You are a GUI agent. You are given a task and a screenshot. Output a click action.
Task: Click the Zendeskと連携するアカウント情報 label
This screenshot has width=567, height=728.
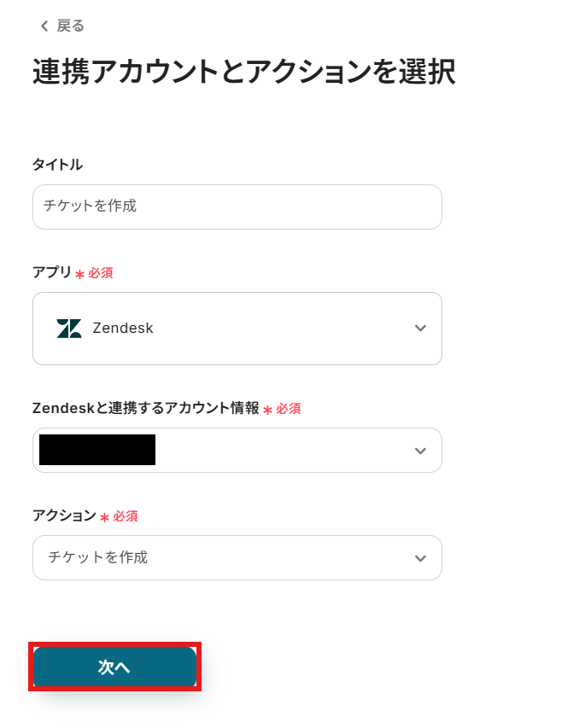tap(145, 408)
